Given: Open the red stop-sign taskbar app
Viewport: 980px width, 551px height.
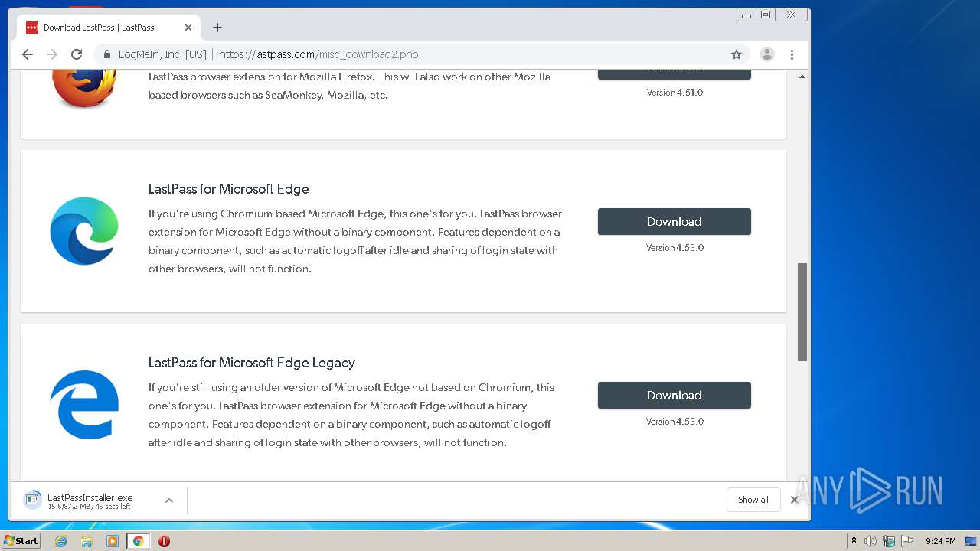Looking at the screenshot, I should 164,541.
